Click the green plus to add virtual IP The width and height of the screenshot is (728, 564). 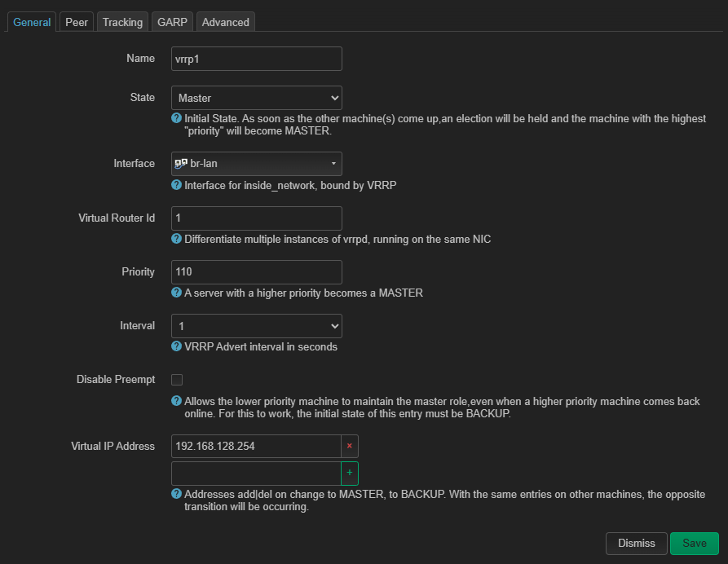pos(350,473)
